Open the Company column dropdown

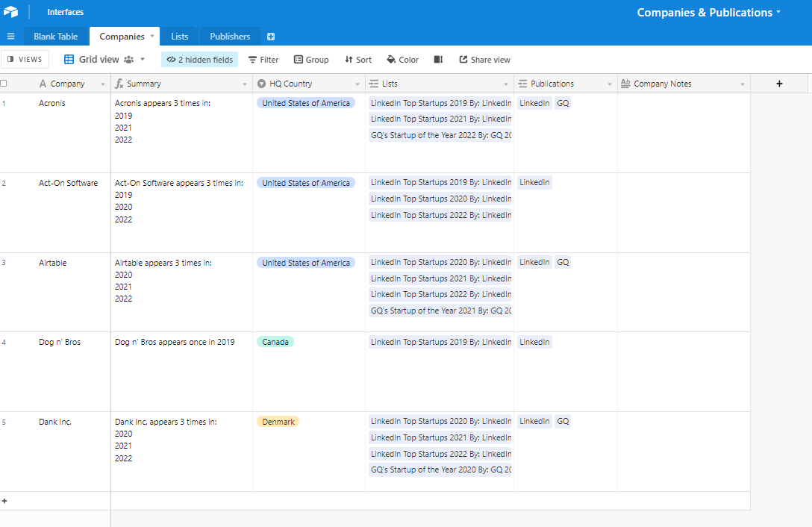(x=102, y=84)
